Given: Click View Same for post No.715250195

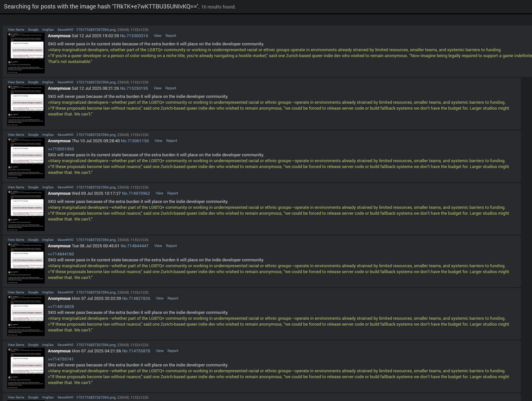Looking at the screenshot, I should coord(16,82).
